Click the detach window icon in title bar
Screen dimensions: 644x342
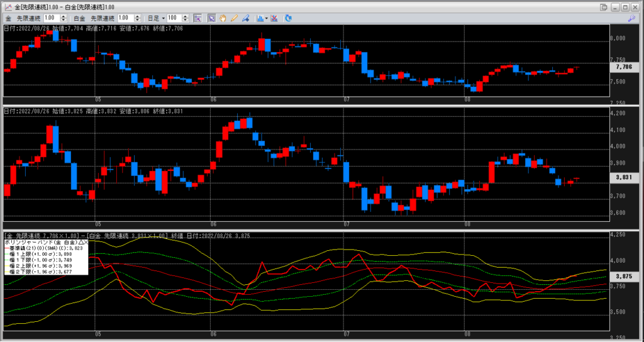[x=604, y=6]
